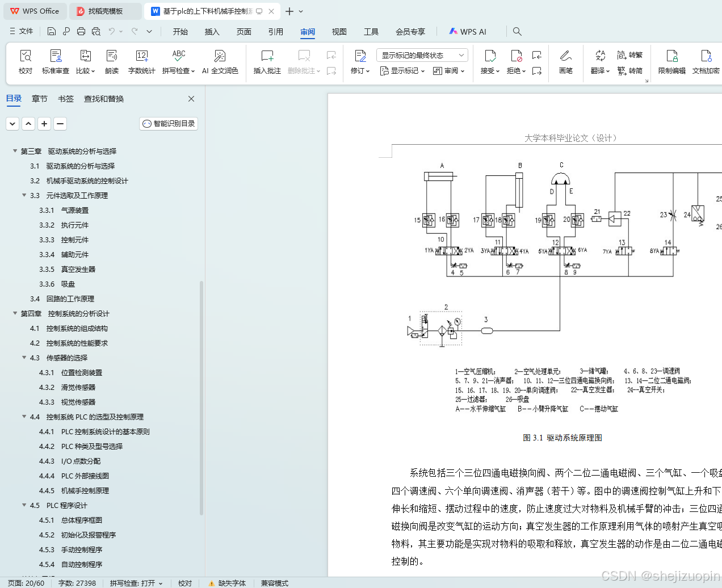Viewport: 722px width, 588px height.
Task: Click the minus button in outline pane
Action: (60, 123)
